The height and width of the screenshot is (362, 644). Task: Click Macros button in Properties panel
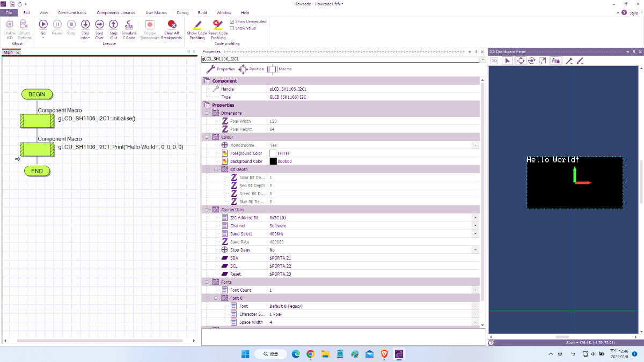279,69
